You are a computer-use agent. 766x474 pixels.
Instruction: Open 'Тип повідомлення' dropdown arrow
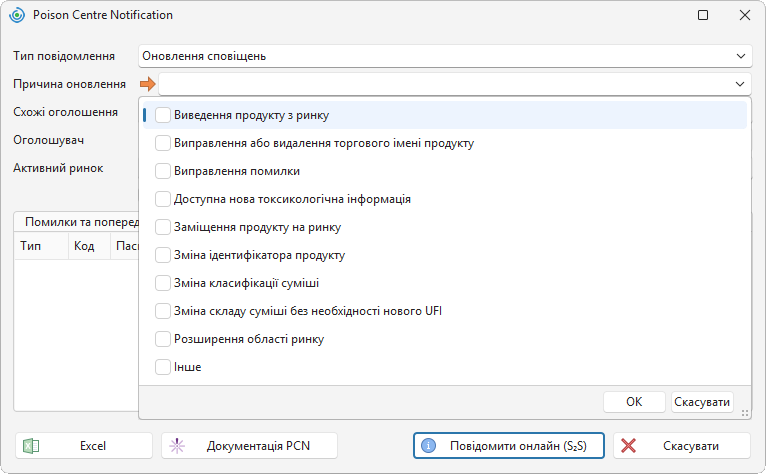point(741,56)
